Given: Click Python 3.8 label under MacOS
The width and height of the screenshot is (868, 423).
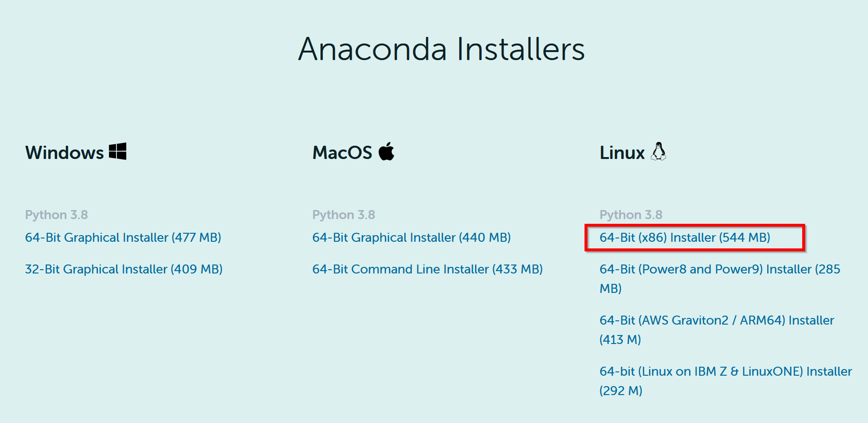Looking at the screenshot, I should point(344,215).
